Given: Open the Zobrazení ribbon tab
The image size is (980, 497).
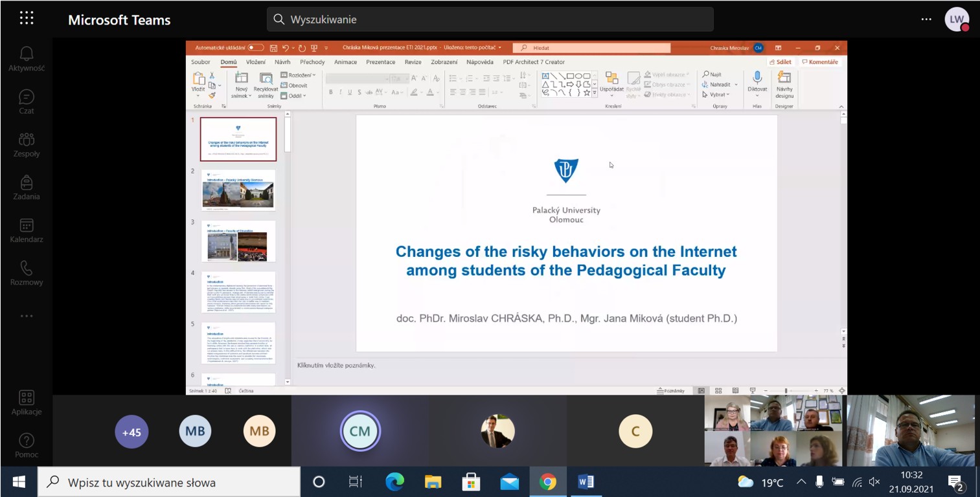Looking at the screenshot, I should coord(444,62).
